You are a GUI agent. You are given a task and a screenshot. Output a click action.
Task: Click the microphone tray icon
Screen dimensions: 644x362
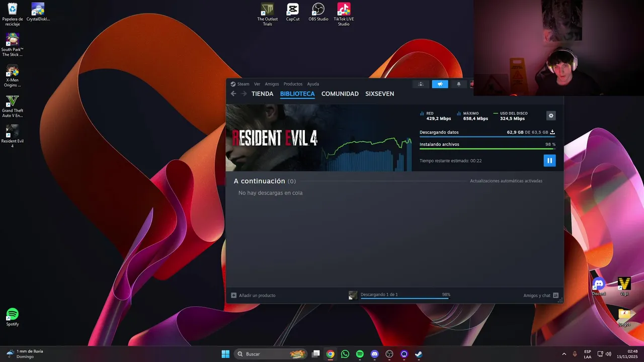tap(575, 354)
